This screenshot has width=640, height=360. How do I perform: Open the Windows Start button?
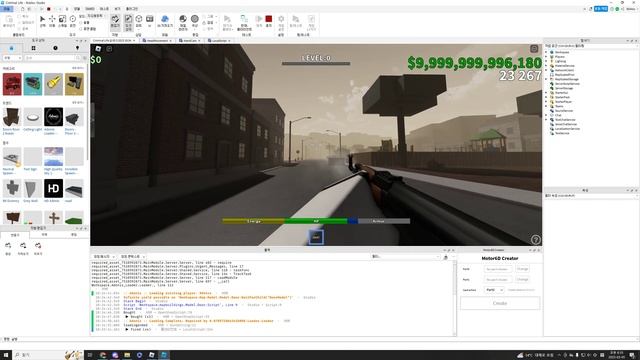pyautogui.click(x=6, y=355)
